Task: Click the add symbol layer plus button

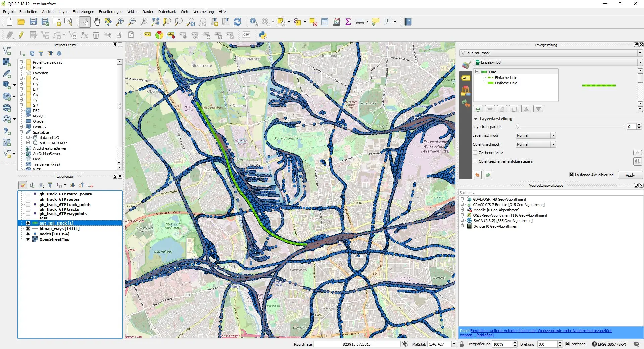Action: tap(478, 109)
